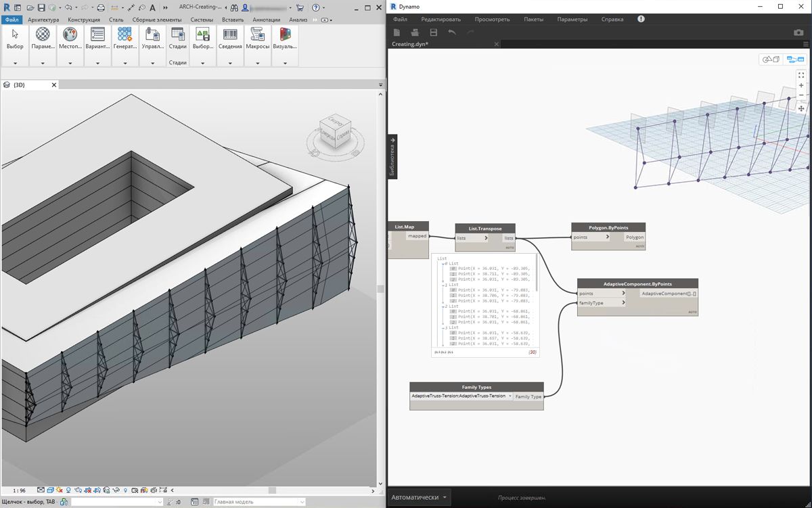Click the Revit Print icon
812x508 pixels.
(x=101, y=7)
